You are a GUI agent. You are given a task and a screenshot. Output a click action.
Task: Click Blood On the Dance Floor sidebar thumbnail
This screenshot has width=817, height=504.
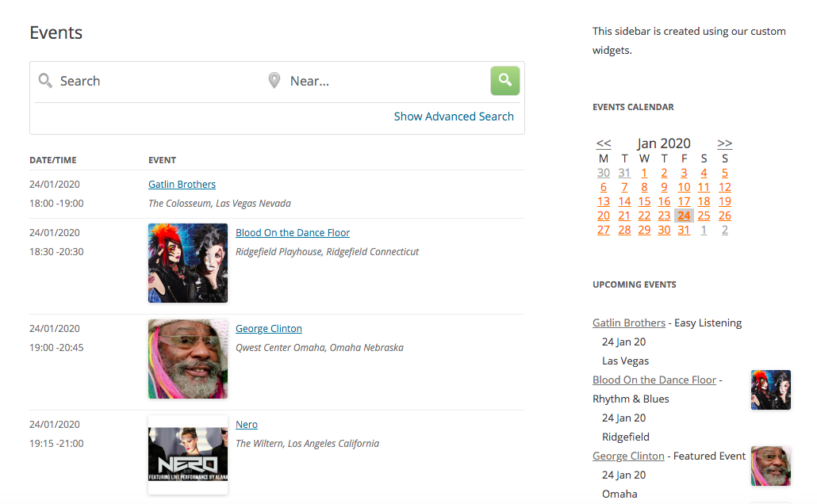[x=771, y=390]
